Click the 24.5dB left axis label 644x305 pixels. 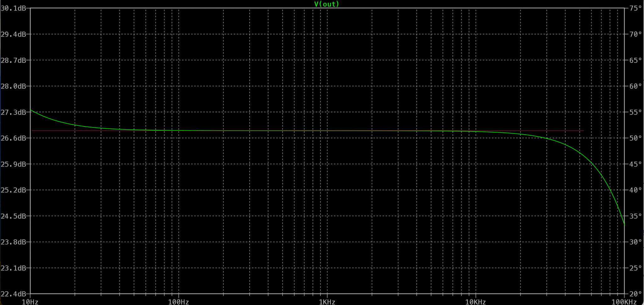13,216
